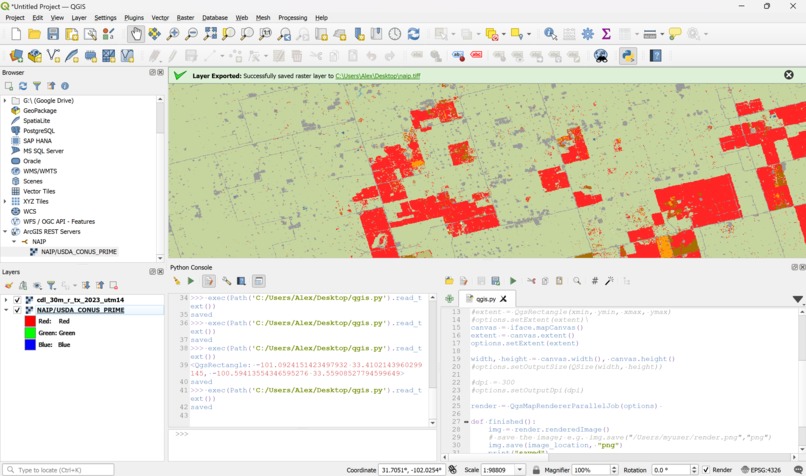This screenshot has width=806, height=476.
Task: Click the Zoom Out magnifier tool
Action: click(191, 34)
